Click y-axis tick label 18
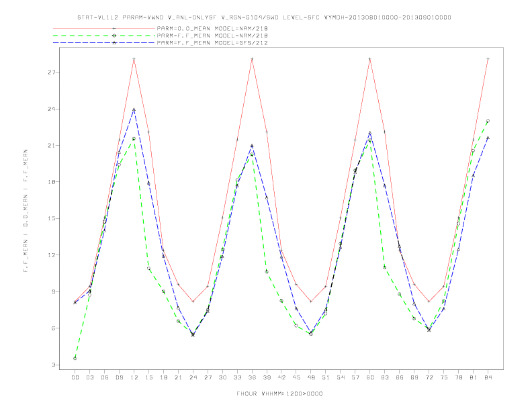Screen dimensions: 532x411 [x=52, y=182]
